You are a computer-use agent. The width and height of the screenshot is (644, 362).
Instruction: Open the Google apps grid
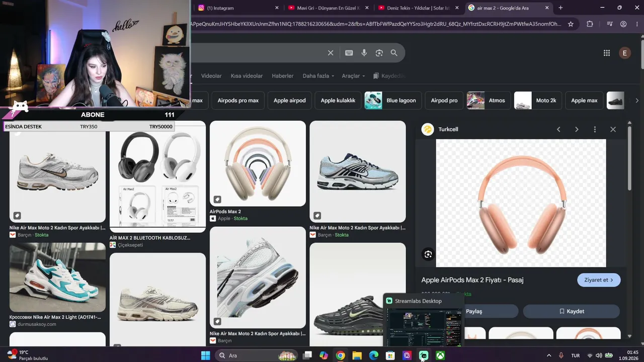point(607,53)
